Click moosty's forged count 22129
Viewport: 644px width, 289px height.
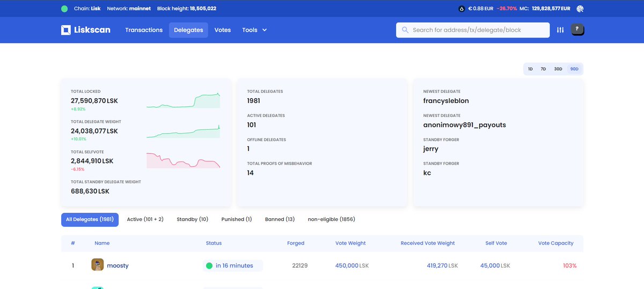[300, 265]
